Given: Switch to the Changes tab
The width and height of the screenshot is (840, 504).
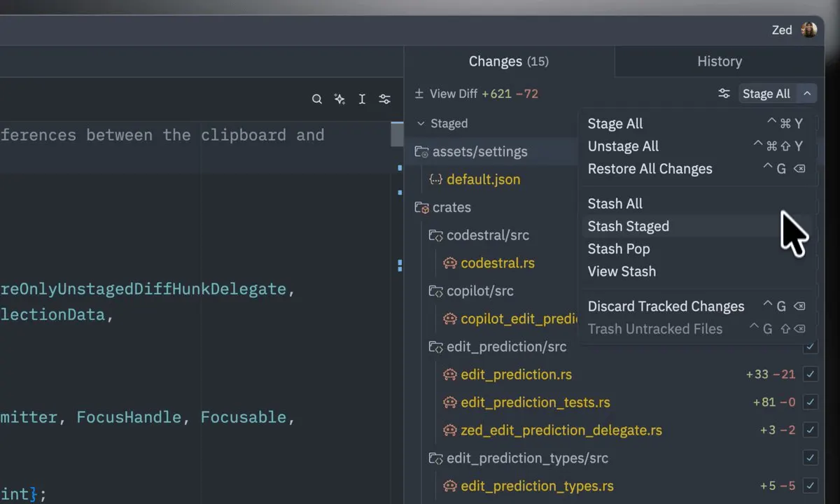Looking at the screenshot, I should (x=509, y=62).
